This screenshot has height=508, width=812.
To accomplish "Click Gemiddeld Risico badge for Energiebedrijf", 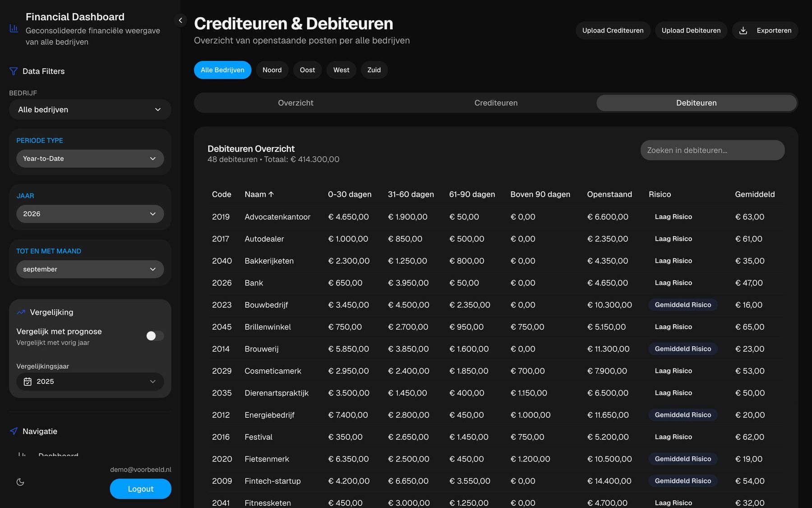I will click(x=683, y=415).
